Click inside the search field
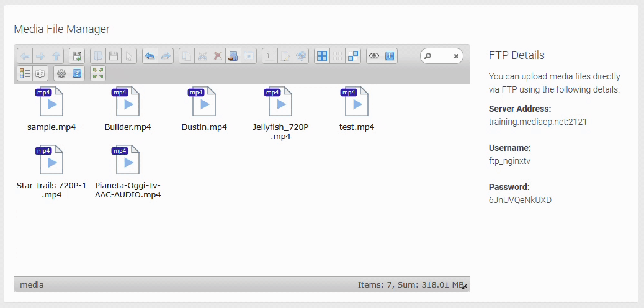644x308 pixels. [442, 56]
